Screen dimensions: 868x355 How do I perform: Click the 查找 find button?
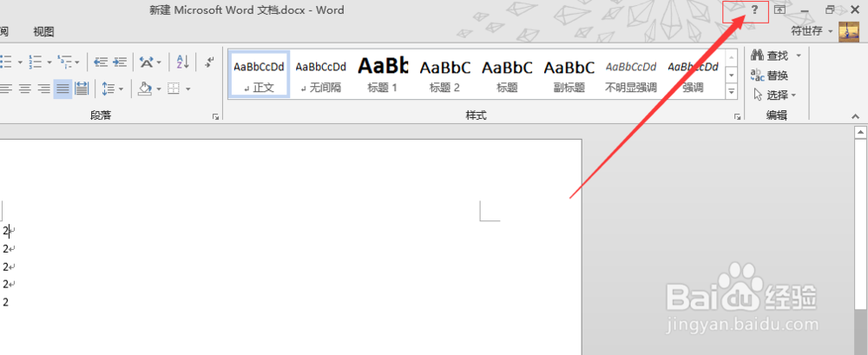(770, 56)
